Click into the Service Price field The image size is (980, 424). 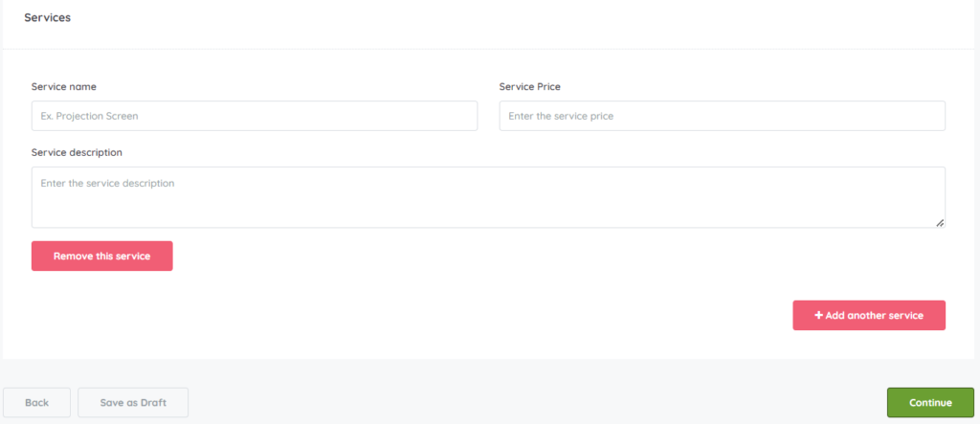click(722, 116)
